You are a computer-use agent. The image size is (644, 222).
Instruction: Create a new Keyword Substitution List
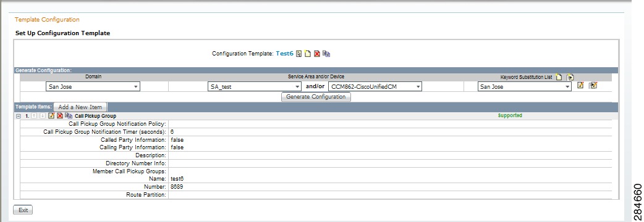tap(559, 77)
